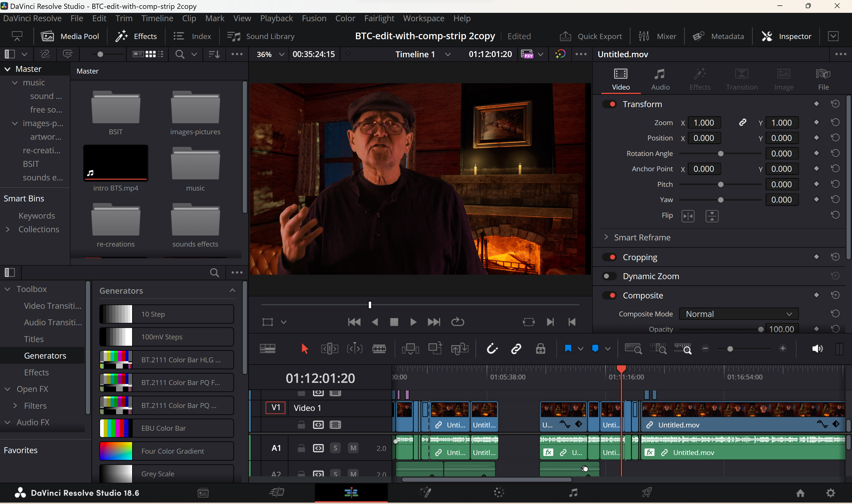852x504 pixels.
Task: Mute track A1 with M button
Action: [x=353, y=448]
